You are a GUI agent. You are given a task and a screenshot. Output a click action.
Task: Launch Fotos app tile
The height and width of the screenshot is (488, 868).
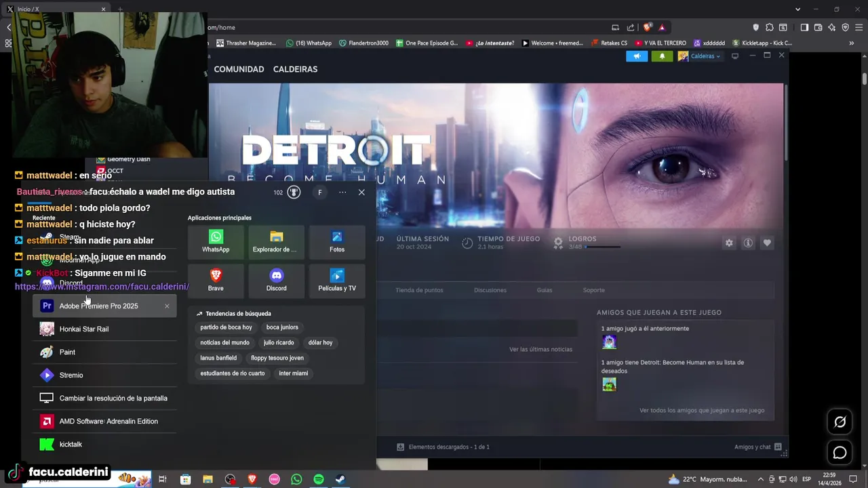(337, 242)
